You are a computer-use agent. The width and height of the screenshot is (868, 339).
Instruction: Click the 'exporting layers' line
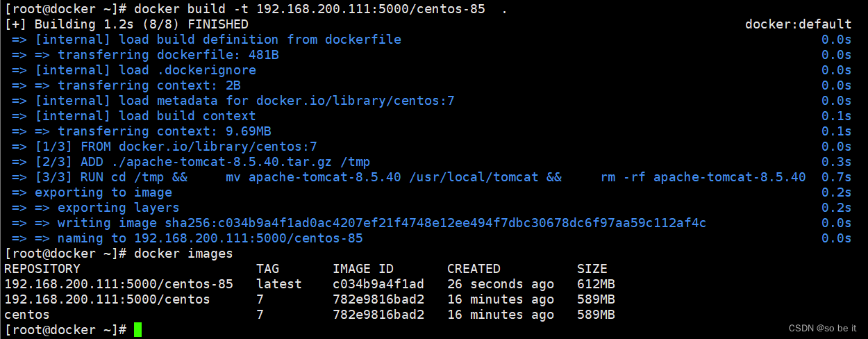click(95, 208)
